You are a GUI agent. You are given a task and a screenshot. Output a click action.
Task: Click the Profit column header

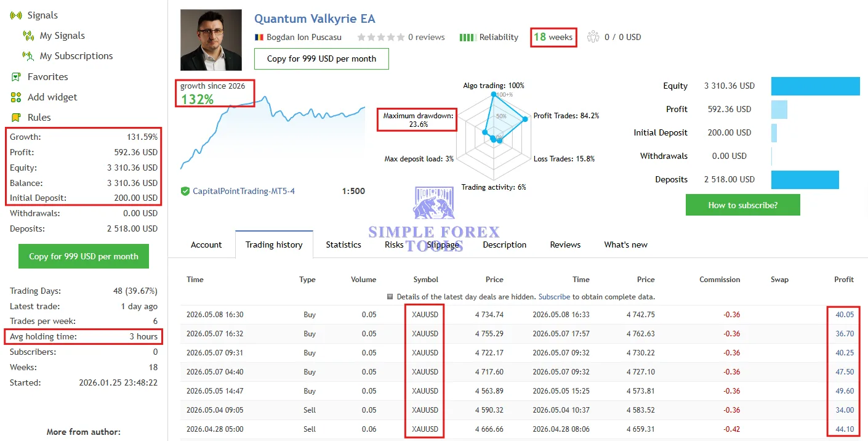click(x=844, y=280)
